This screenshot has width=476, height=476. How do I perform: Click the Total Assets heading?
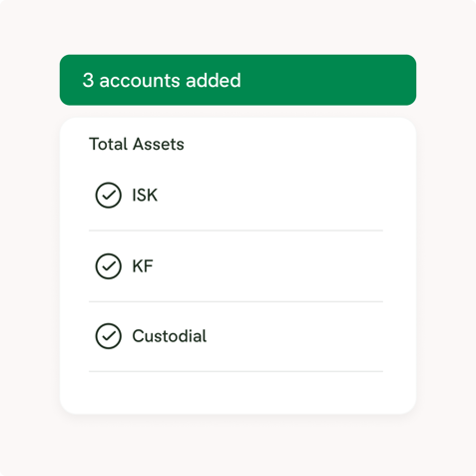pyautogui.click(x=137, y=144)
